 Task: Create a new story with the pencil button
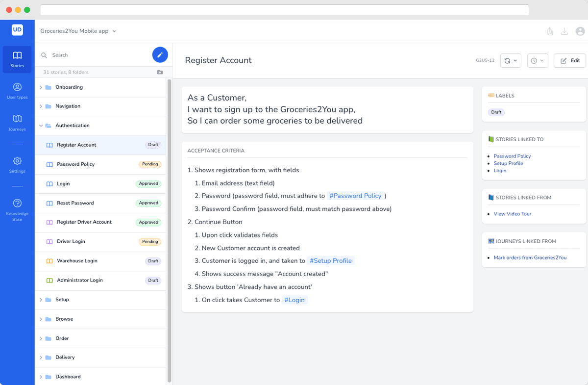coord(160,54)
